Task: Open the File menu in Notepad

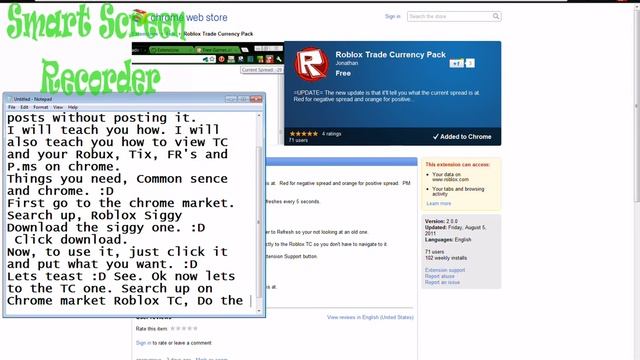Action: 11,107
